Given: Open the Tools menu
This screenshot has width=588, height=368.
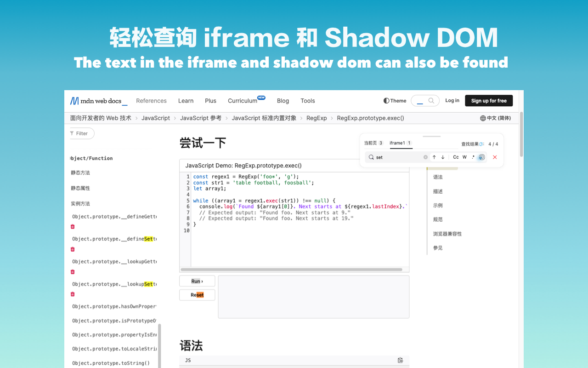Looking at the screenshot, I should (x=308, y=101).
